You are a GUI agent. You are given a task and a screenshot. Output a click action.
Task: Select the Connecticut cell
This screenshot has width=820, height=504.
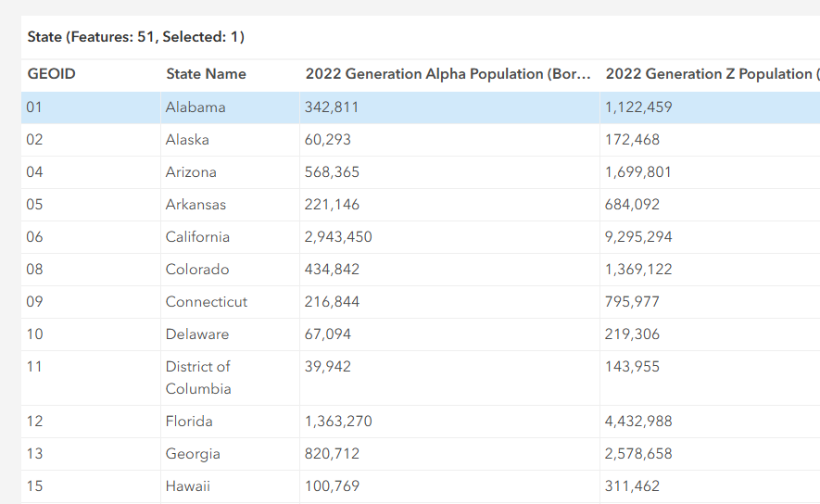207,302
